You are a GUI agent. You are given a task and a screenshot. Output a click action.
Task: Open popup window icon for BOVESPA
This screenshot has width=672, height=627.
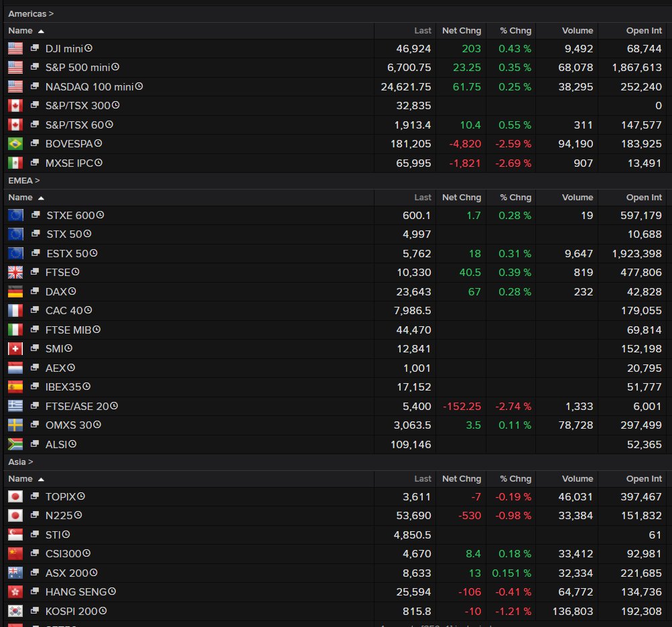pyautogui.click(x=35, y=143)
